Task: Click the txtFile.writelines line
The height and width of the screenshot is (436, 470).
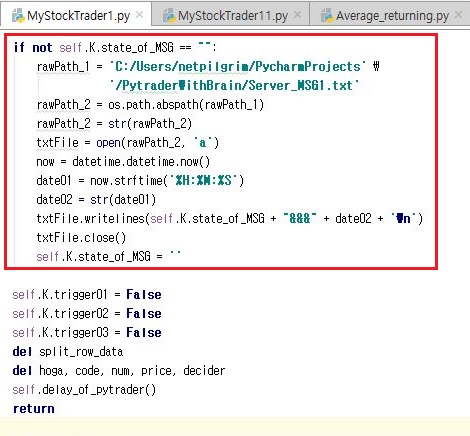Action: [x=229, y=219]
